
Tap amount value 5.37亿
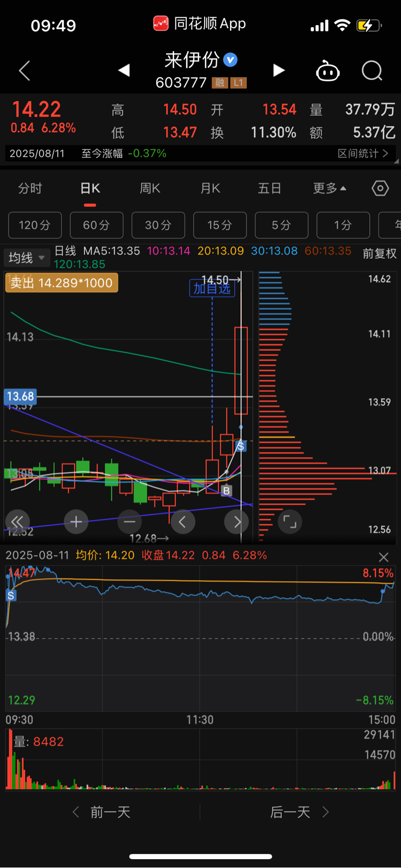(374, 133)
